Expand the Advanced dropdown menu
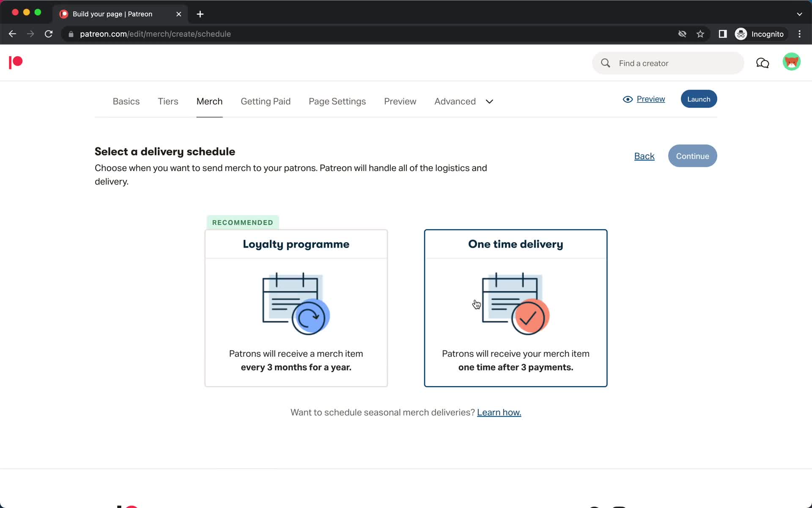Screen dimensions: 812x508 click(x=489, y=101)
